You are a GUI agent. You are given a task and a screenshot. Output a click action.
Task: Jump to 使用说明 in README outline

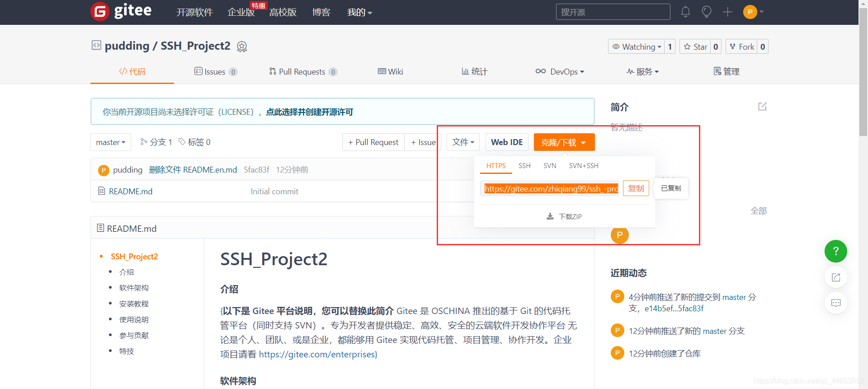pyautogui.click(x=134, y=319)
